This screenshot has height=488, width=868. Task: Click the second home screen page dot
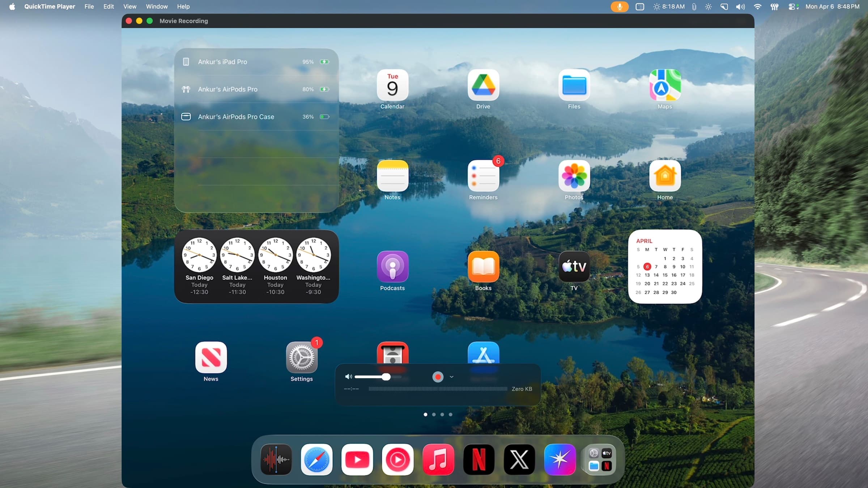click(434, 415)
